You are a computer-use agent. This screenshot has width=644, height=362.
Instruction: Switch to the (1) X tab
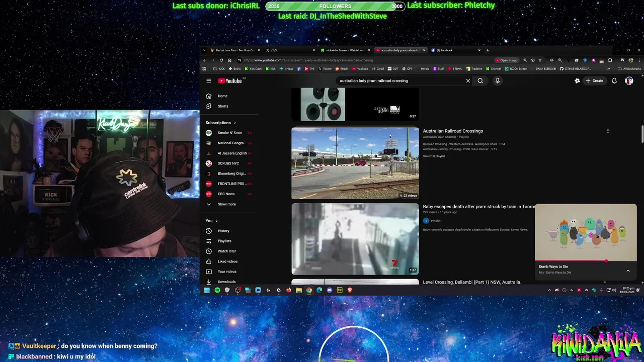291,50
